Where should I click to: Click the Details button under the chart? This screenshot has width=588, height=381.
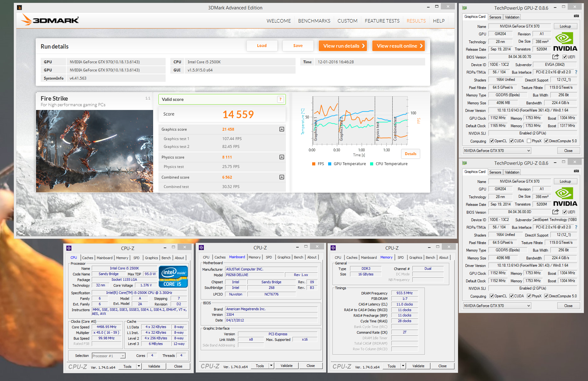click(x=410, y=154)
